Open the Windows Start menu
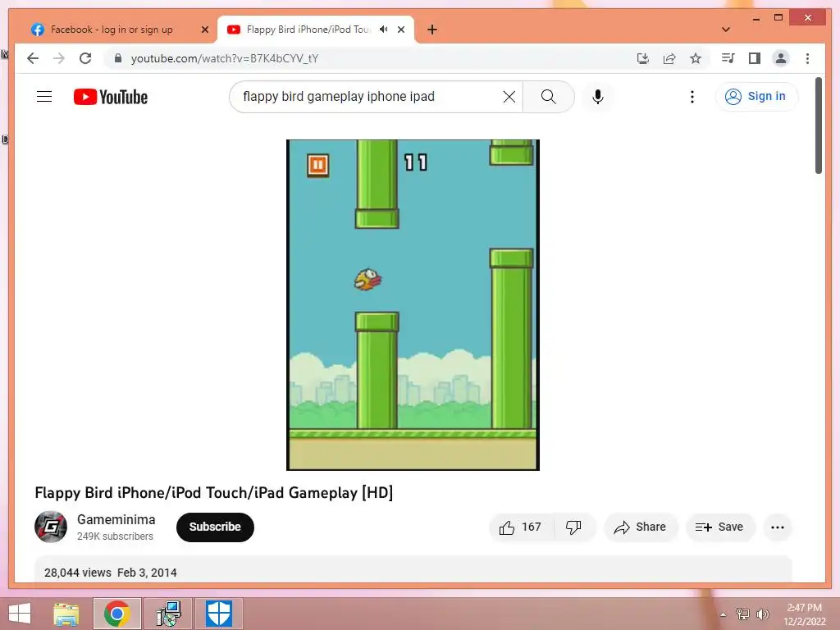 (x=20, y=614)
